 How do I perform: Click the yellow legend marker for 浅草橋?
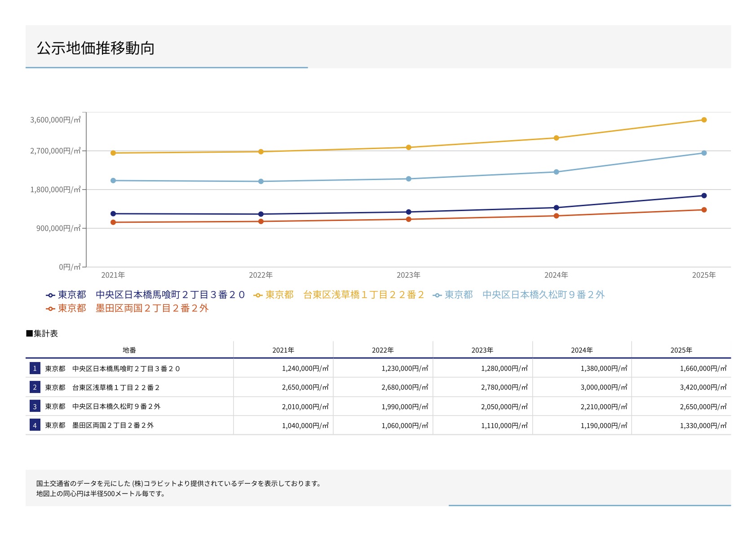point(258,296)
